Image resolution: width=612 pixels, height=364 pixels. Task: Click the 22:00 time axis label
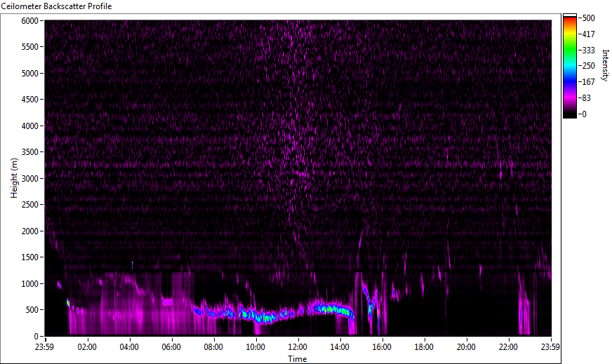click(508, 347)
